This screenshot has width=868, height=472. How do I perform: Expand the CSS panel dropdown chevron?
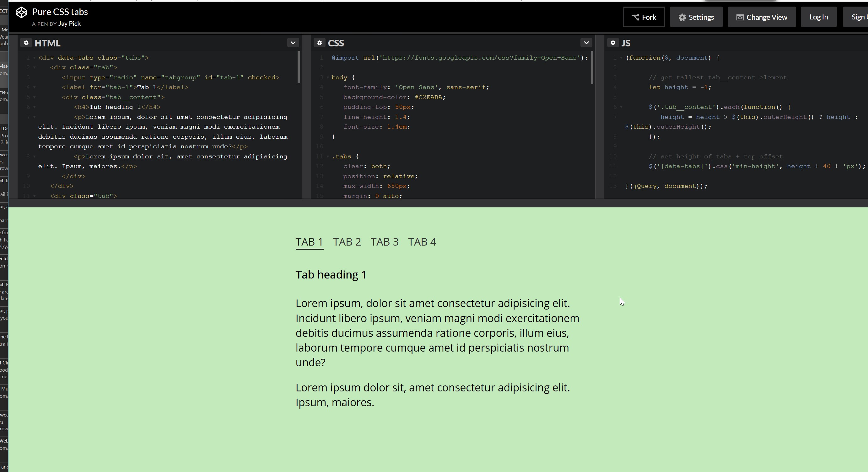(x=586, y=43)
